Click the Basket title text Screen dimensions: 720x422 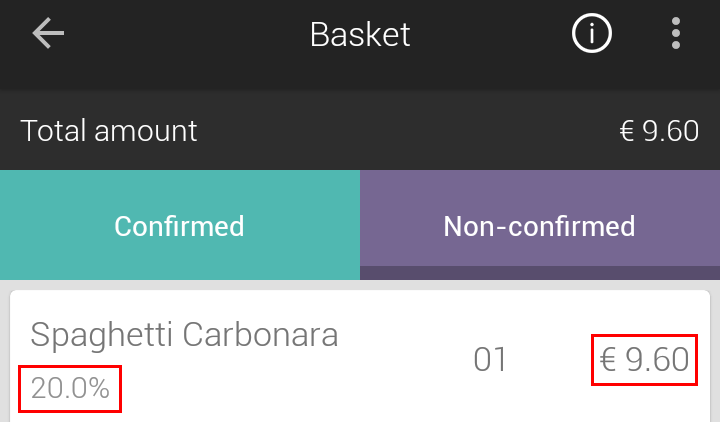[x=360, y=34]
